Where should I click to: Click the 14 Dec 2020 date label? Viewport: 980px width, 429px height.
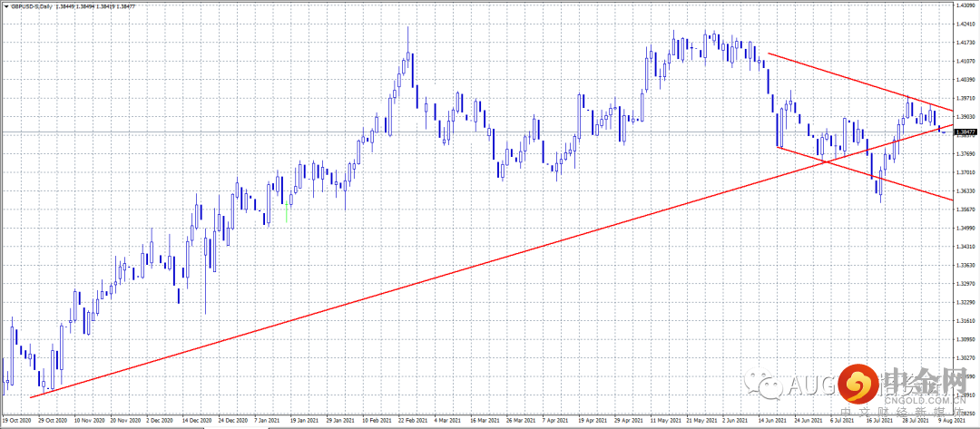coord(196,420)
